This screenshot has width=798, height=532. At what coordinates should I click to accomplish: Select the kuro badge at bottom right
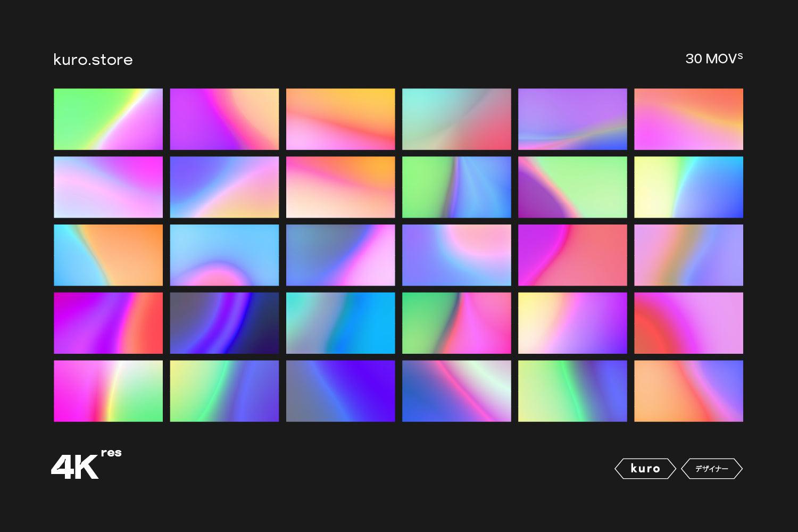click(645, 469)
